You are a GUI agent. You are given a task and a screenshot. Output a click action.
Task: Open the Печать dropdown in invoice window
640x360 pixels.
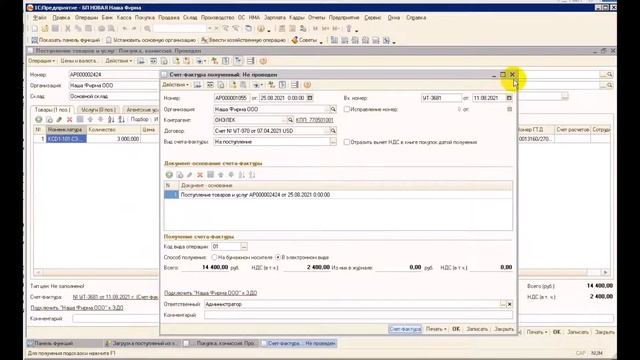(x=436, y=329)
